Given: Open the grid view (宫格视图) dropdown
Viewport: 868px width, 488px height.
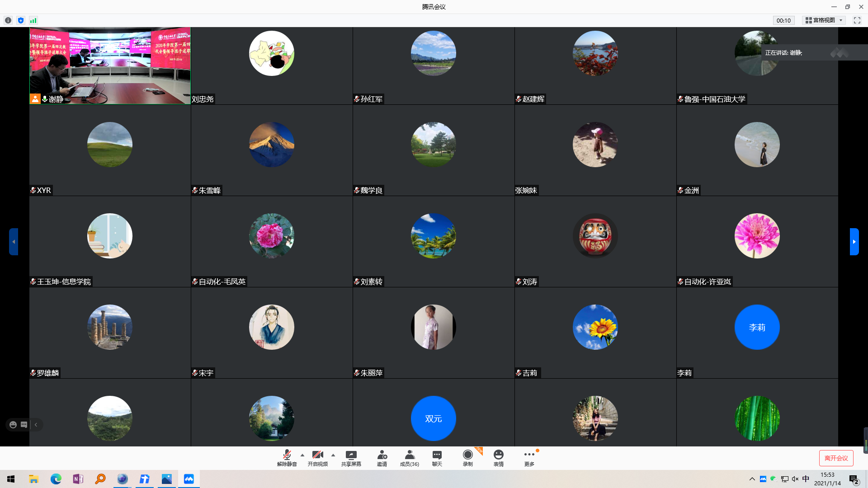Looking at the screenshot, I should [x=825, y=20].
